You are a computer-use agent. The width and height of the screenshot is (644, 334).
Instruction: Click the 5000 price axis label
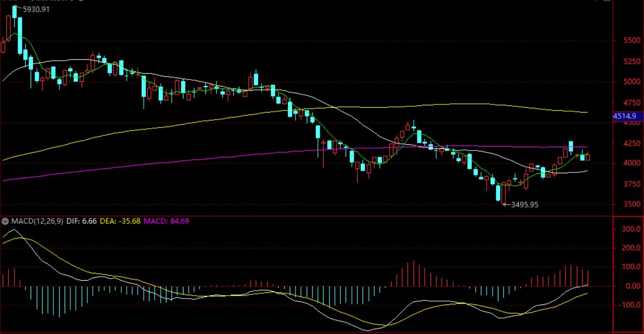631,82
